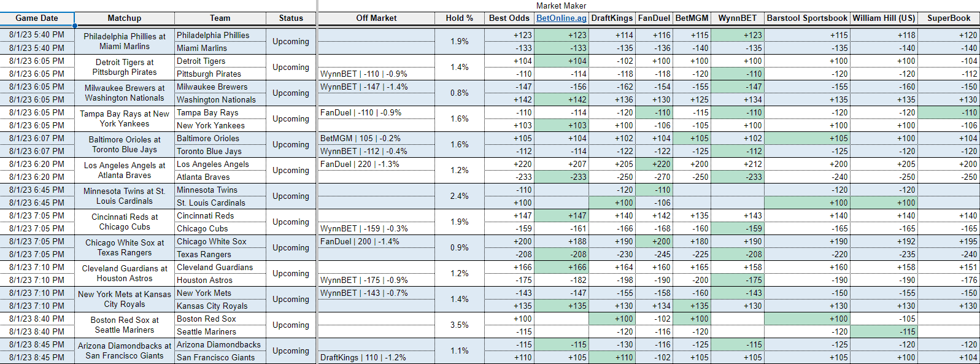Screen dimensions: 980x364
Task: Select Arizona Diamondbacks at San Francisco Giants matchup
Action: point(125,350)
